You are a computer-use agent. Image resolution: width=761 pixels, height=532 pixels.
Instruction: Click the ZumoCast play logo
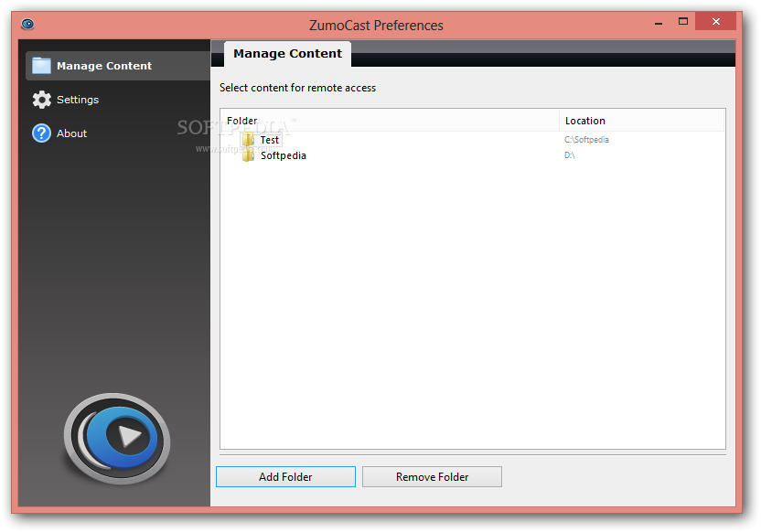pyautogui.click(x=117, y=439)
